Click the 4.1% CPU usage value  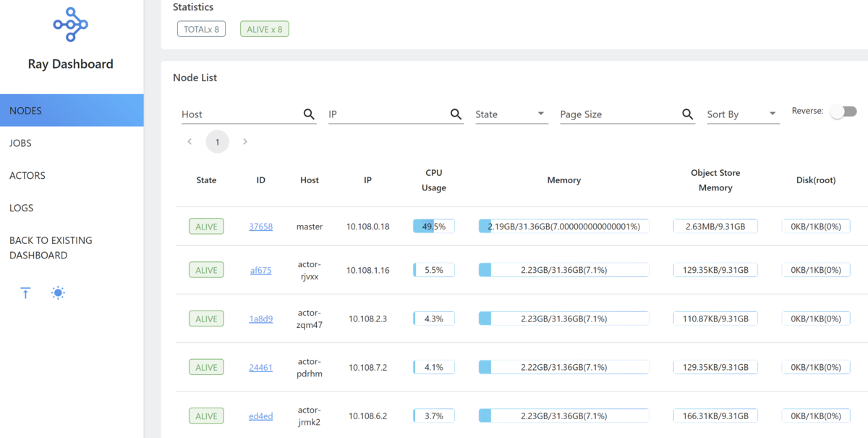434,367
